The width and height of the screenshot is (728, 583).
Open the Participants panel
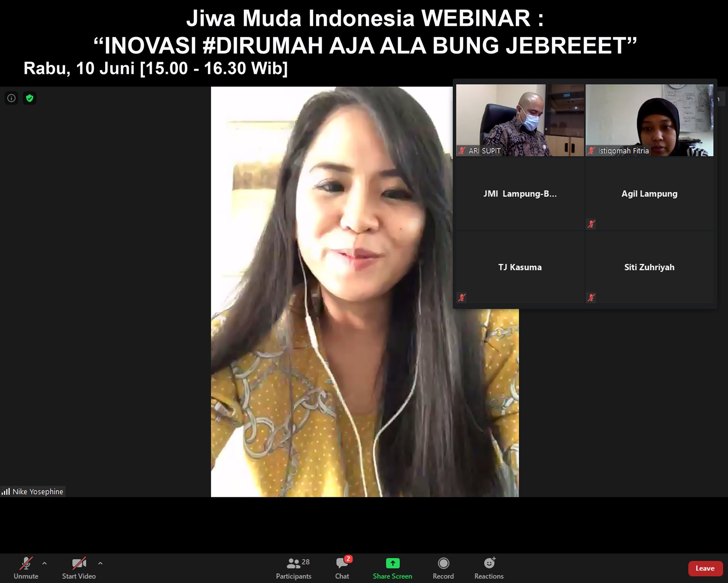[x=294, y=568]
